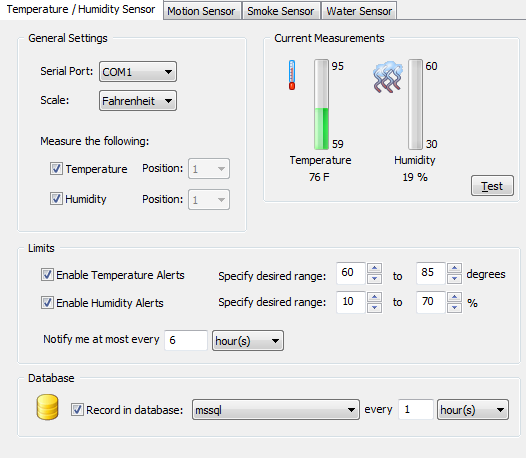Uncheck the Humidity measurement checkbox
Screen dimensions: 526x459
(x=56, y=199)
